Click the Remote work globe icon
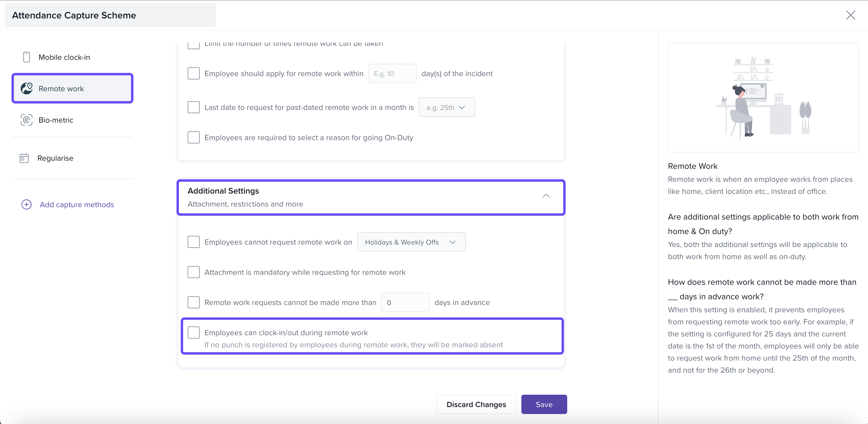The height and width of the screenshot is (424, 868). (x=27, y=88)
